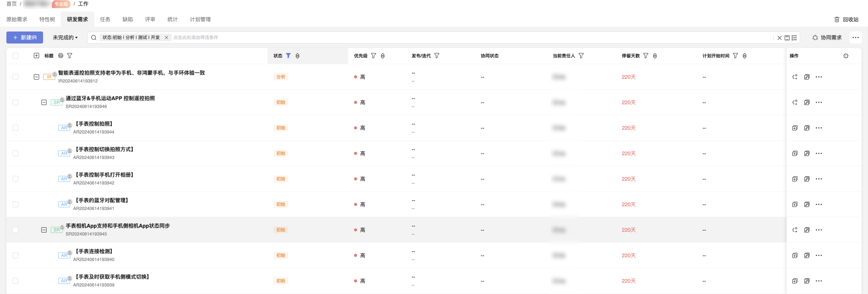Add child requirement to IR20240614193912 row

(795, 77)
